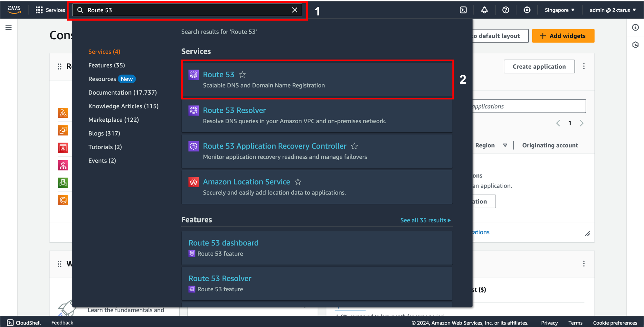Click Feedback in footer
This screenshot has height=327, width=644.
[x=62, y=322]
